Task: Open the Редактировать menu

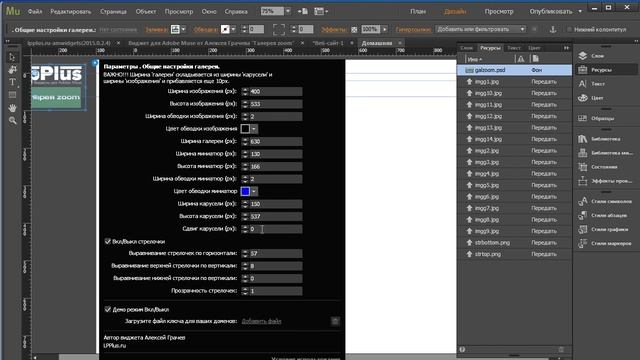Action: [x=71, y=11]
